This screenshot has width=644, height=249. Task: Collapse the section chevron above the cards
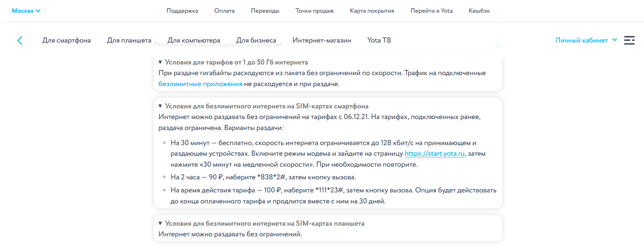498,45
